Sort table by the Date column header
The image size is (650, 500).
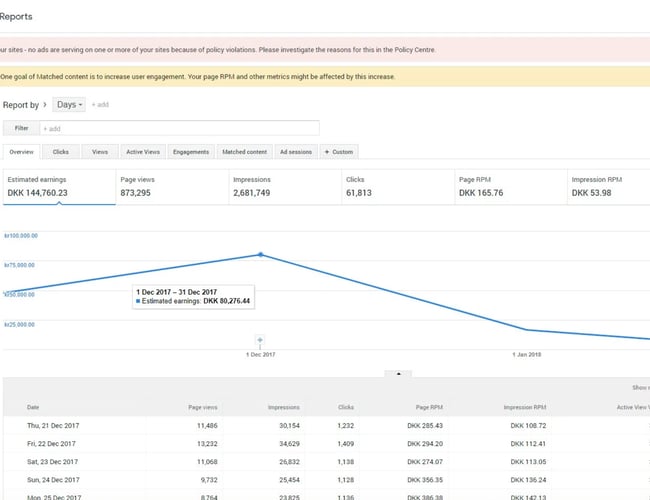tap(34, 407)
